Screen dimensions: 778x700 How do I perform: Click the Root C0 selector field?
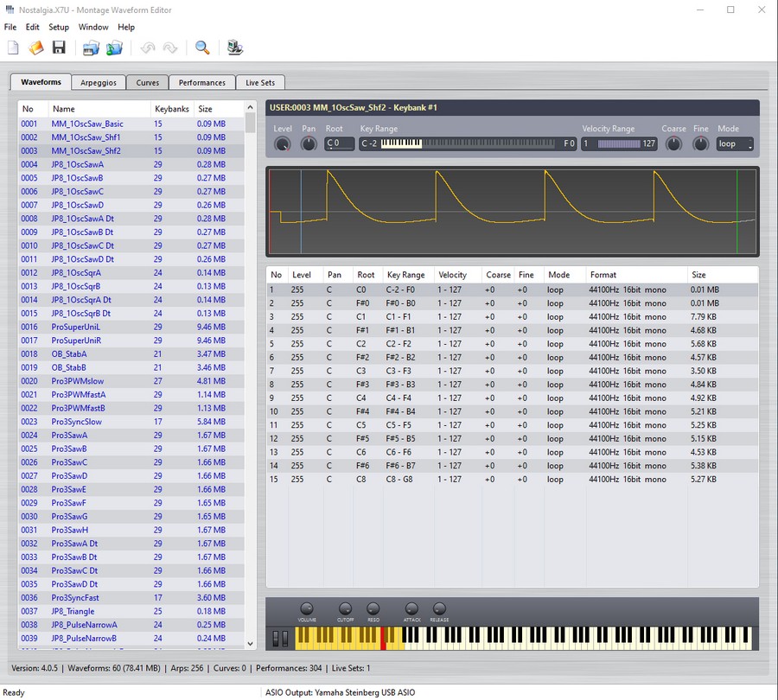[x=340, y=143]
